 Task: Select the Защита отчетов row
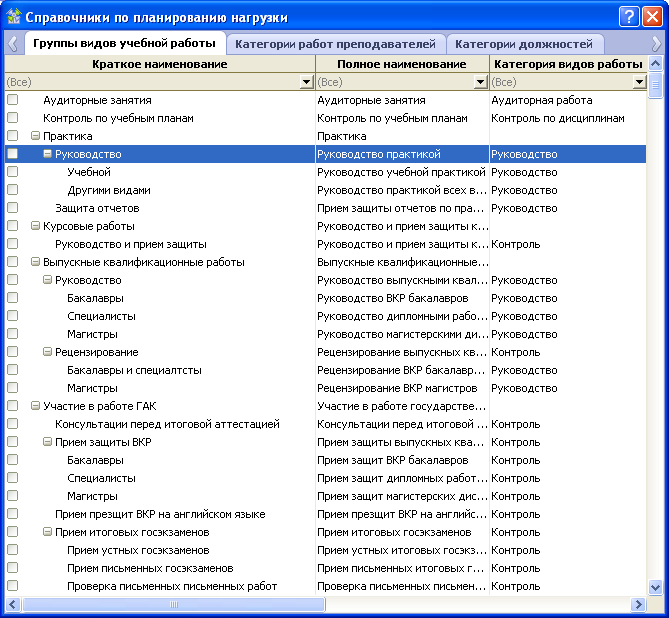[97, 208]
